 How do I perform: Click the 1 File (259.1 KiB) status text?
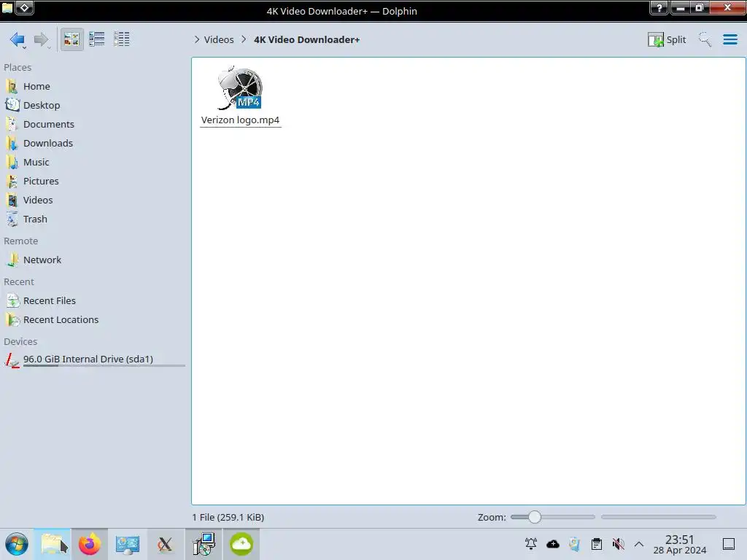coord(228,517)
